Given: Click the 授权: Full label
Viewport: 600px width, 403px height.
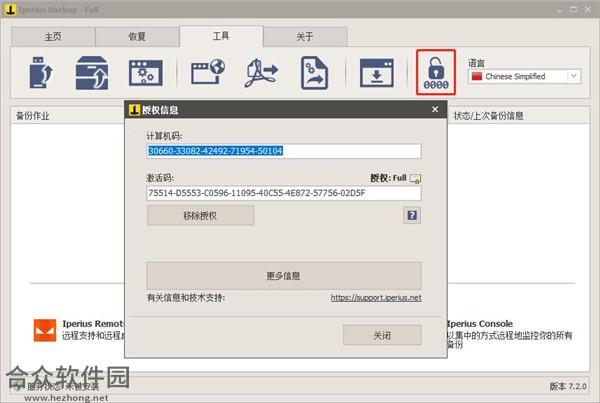Looking at the screenshot, I should click(388, 178).
